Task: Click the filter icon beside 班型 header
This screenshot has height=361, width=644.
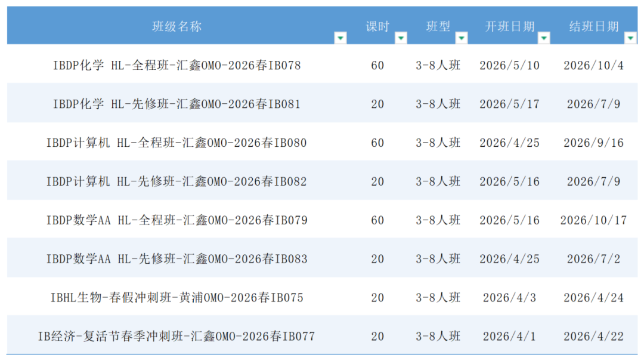Action: [462, 38]
